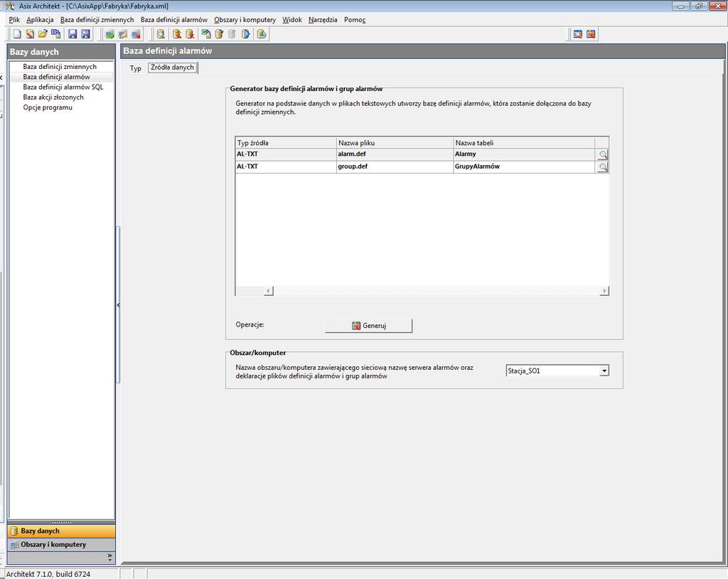The width and height of the screenshot is (728, 579).
Task: Open the Aplikacja menu
Action: pyautogui.click(x=40, y=19)
